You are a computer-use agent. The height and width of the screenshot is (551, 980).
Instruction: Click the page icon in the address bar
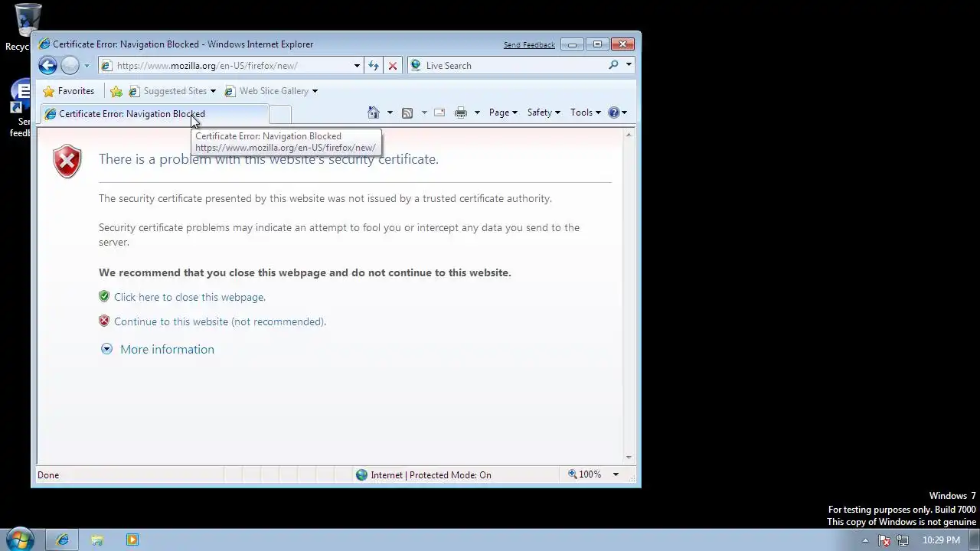click(x=106, y=66)
